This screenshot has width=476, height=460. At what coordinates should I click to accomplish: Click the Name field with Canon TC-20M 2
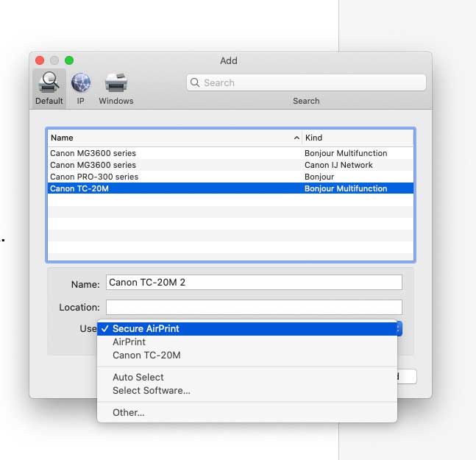click(254, 283)
